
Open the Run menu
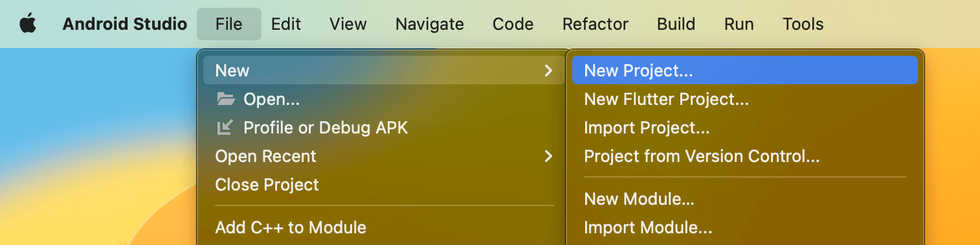coord(739,24)
